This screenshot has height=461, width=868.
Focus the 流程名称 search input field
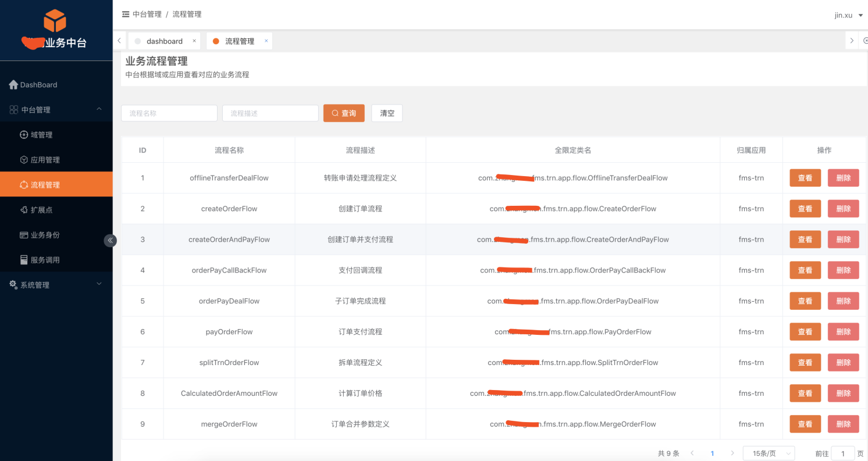click(x=169, y=113)
